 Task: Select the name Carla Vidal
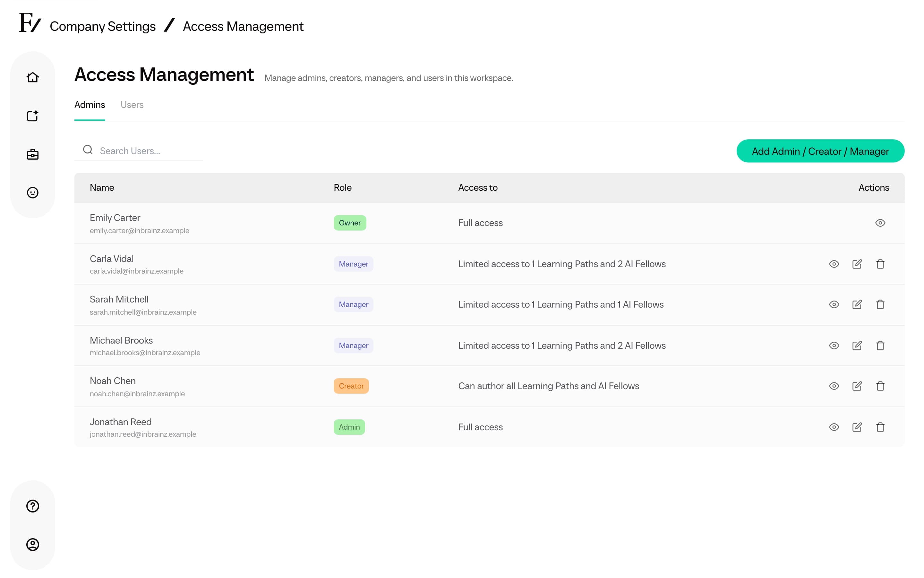click(x=112, y=259)
